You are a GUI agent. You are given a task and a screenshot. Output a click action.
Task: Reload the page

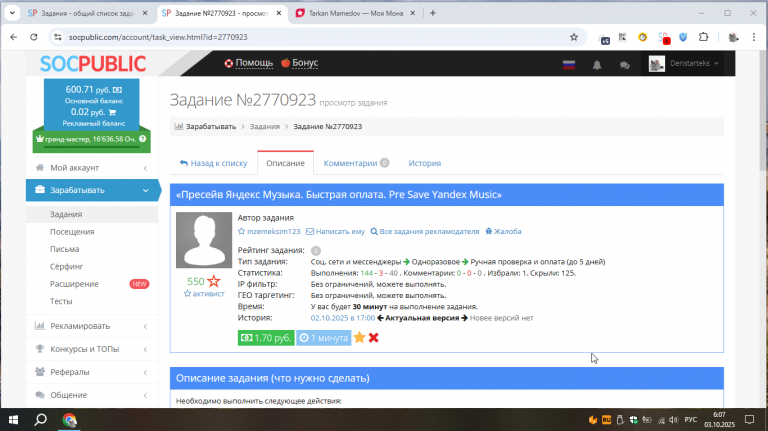(34, 37)
